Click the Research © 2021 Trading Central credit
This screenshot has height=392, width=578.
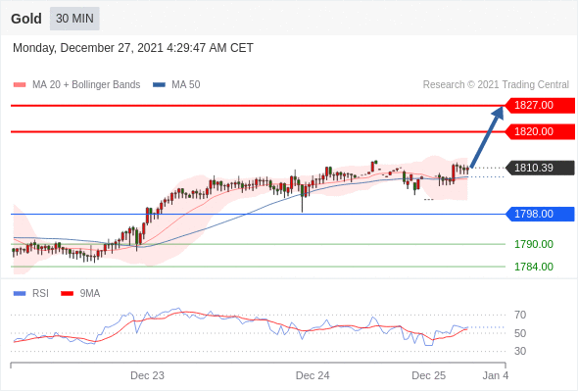click(496, 85)
